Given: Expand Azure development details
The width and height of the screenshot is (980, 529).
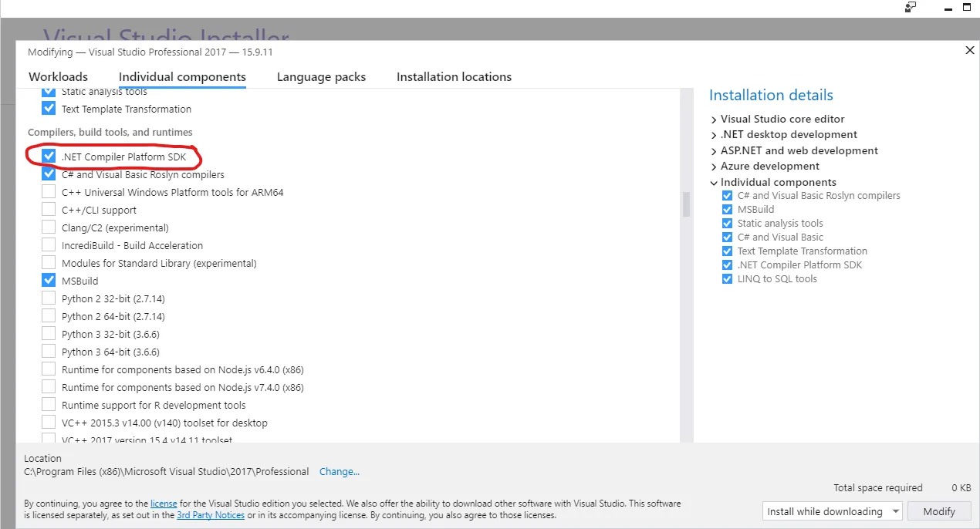Looking at the screenshot, I should point(714,167).
